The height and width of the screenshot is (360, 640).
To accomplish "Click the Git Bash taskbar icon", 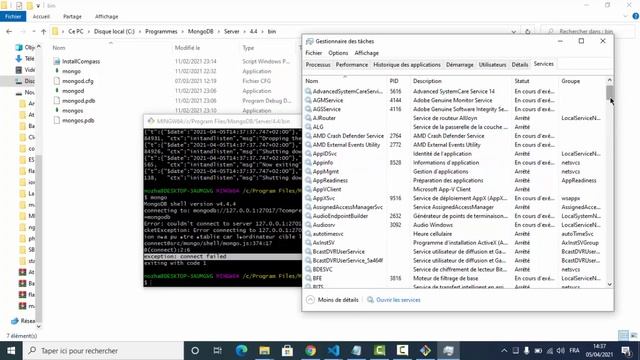I will pos(425,351).
